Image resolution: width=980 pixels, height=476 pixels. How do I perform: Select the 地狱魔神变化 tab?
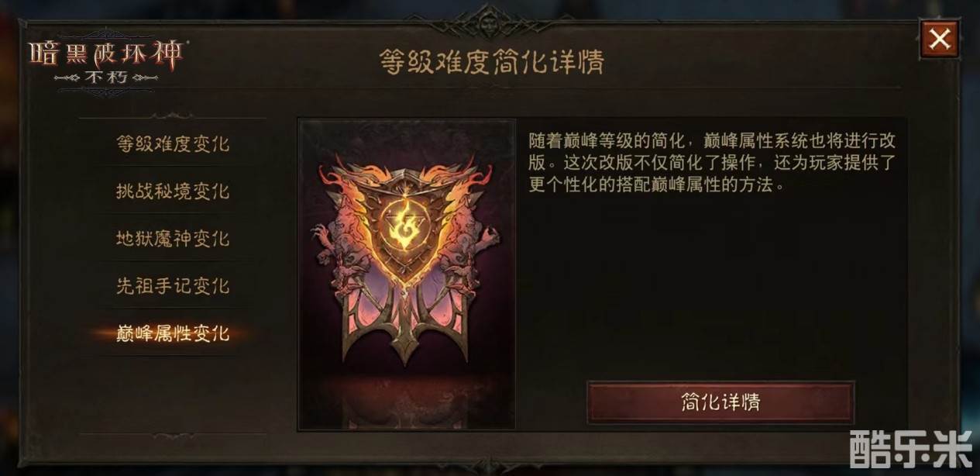[x=173, y=239]
